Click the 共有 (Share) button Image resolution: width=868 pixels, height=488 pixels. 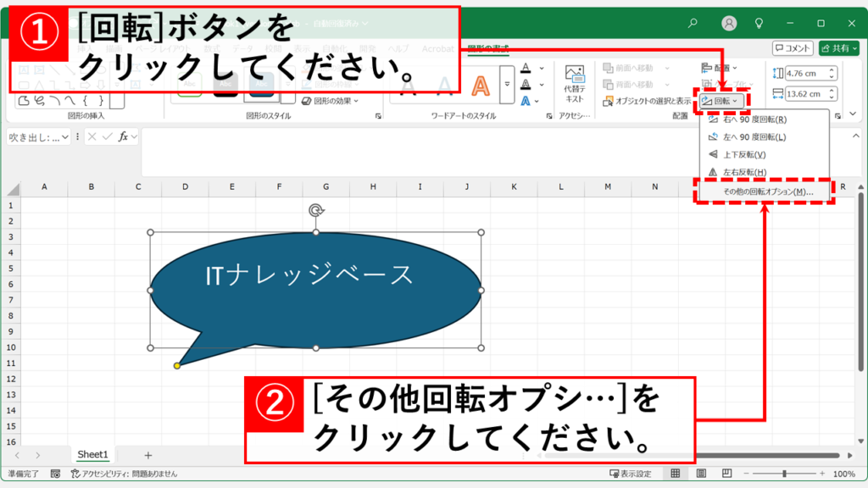[838, 48]
